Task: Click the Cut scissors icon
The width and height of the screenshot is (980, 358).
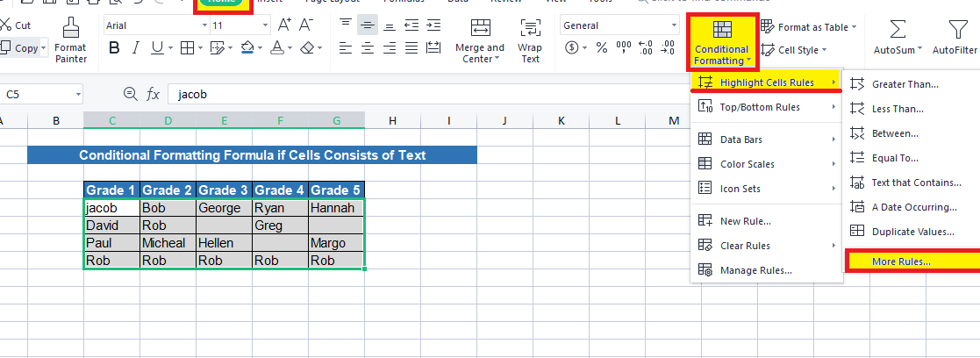Action: click(x=5, y=25)
